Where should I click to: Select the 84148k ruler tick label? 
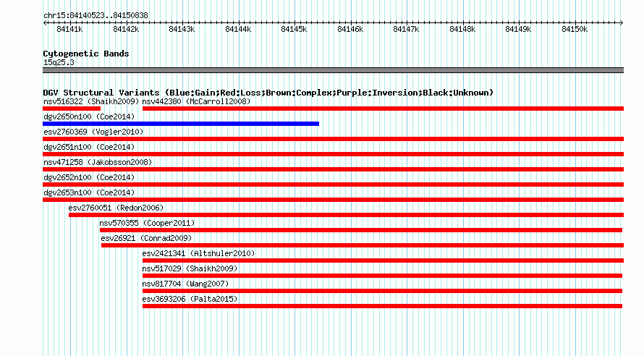pos(462,29)
